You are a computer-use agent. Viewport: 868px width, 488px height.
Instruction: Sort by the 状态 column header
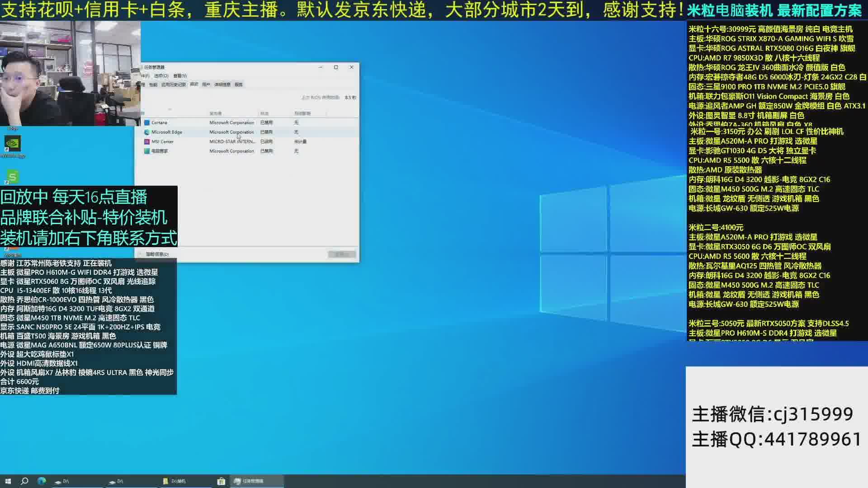click(264, 113)
